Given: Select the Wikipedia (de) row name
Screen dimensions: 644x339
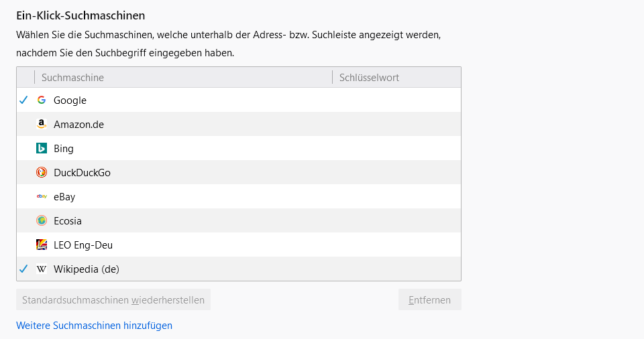Looking at the screenshot, I should click(x=87, y=269).
